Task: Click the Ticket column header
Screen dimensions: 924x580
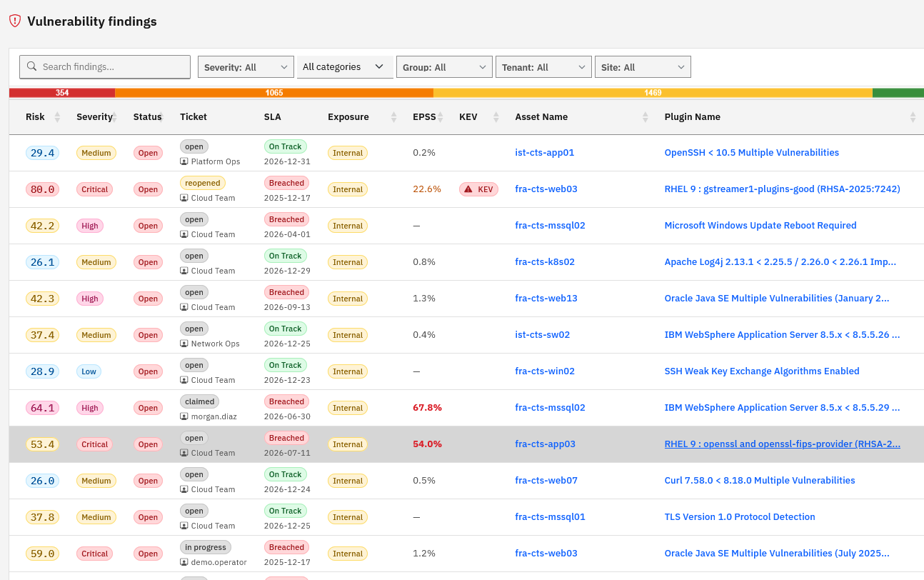Action: 194,117
